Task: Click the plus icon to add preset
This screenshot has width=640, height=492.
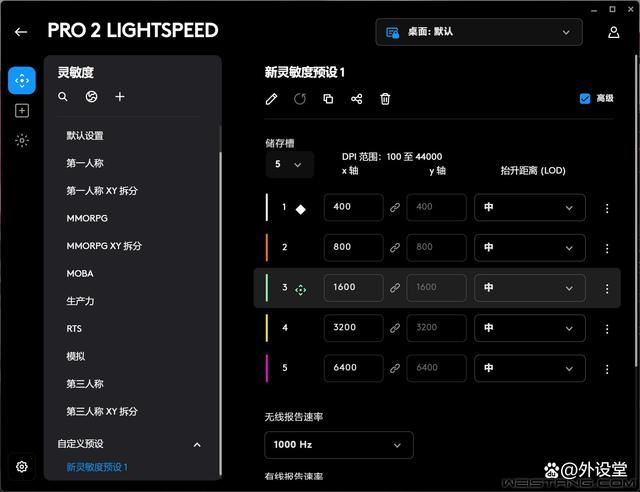Action: pos(120,97)
